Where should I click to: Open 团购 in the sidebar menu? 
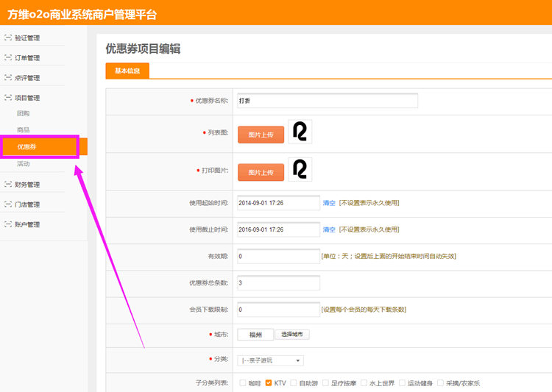pos(24,113)
